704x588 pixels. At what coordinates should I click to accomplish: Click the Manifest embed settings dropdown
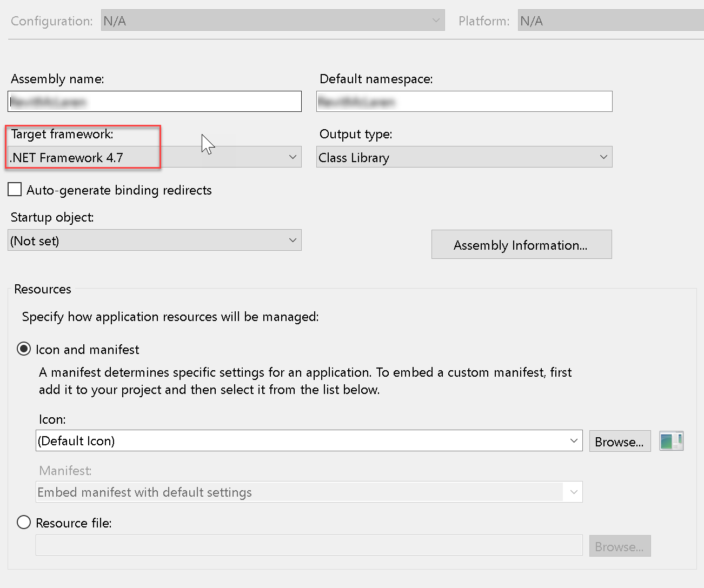tap(309, 492)
